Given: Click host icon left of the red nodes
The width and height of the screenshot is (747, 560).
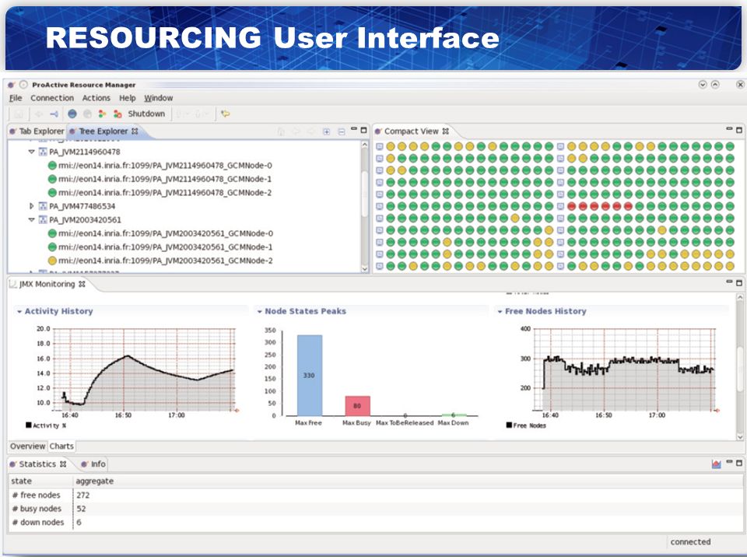Looking at the screenshot, I should click(561, 206).
